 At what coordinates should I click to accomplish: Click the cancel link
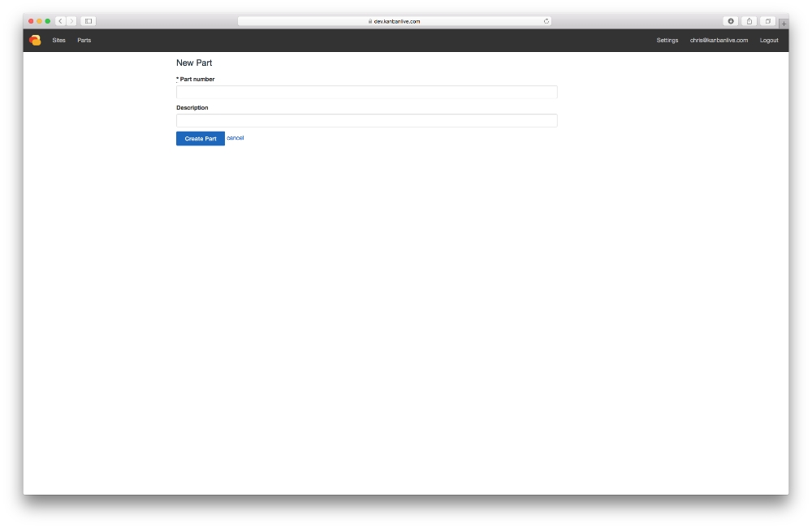click(235, 138)
